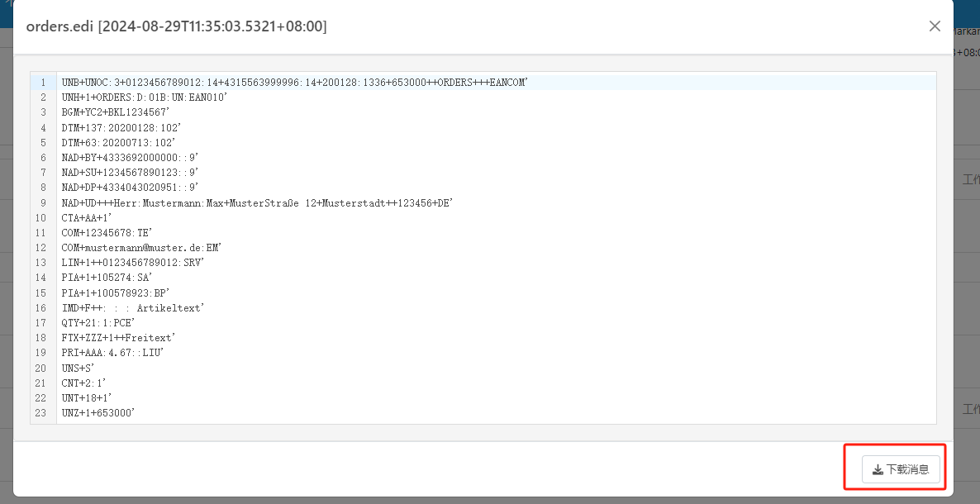Screen dimensions: 980x504
Task: Click the LIN+1 line item segment
Action: pos(132,263)
